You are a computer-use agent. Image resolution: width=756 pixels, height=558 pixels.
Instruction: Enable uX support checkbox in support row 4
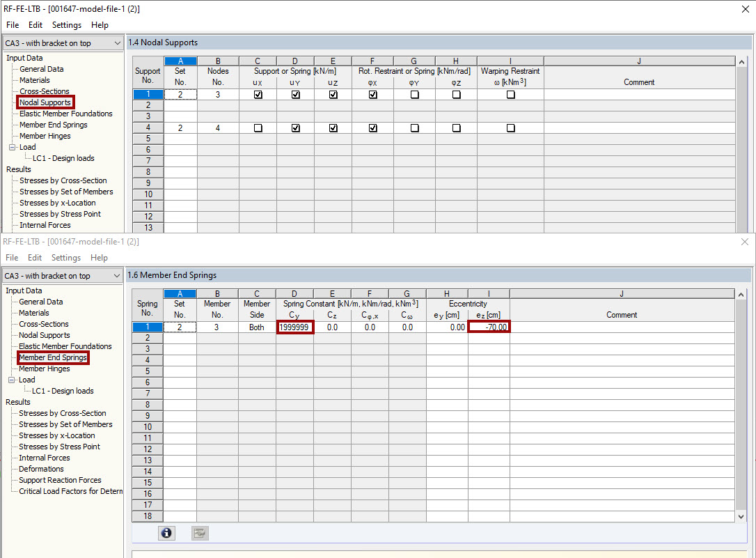click(258, 127)
